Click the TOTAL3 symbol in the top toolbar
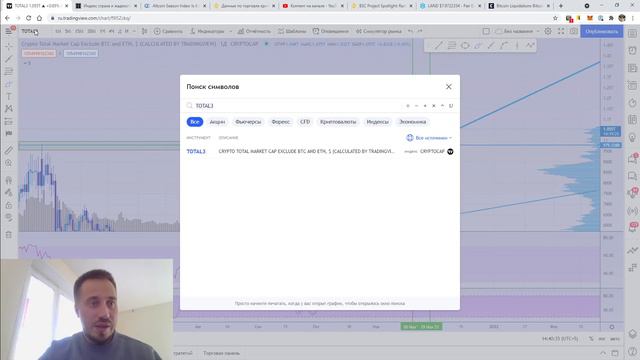This screenshot has height=360, width=640. tap(30, 31)
